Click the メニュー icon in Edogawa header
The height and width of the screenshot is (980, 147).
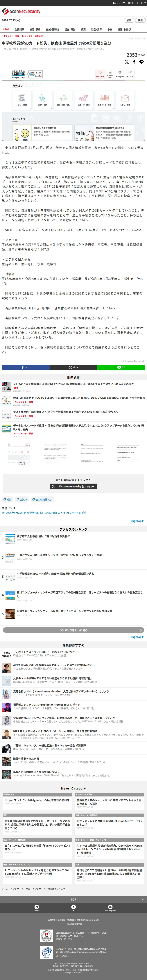click(x=130, y=74)
